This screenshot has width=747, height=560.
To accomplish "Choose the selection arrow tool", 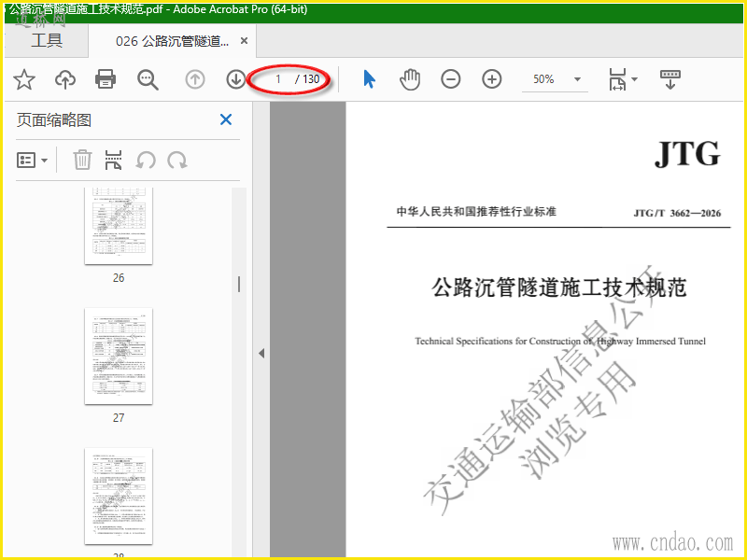I will 369,79.
